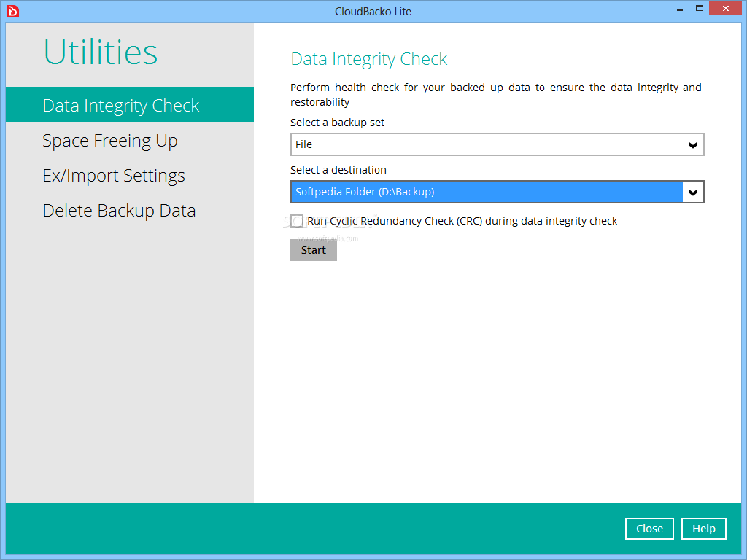This screenshot has height=560, width=747.
Task: Click 'Select a destination' label
Action: (x=338, y=170)
